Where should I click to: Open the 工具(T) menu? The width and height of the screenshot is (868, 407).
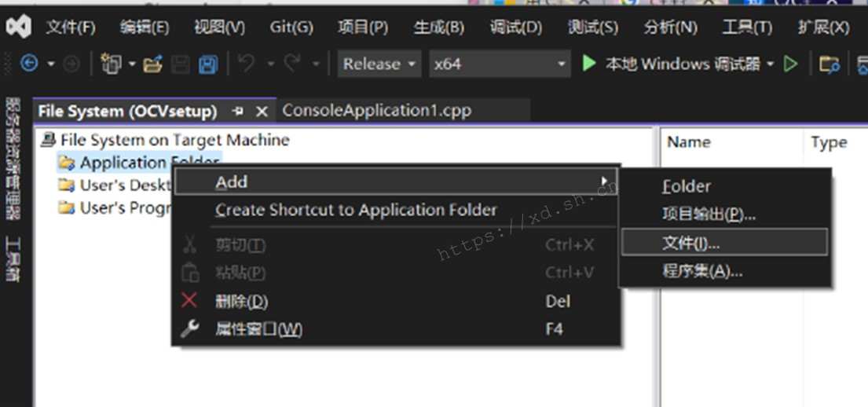[x=747, y=27]
